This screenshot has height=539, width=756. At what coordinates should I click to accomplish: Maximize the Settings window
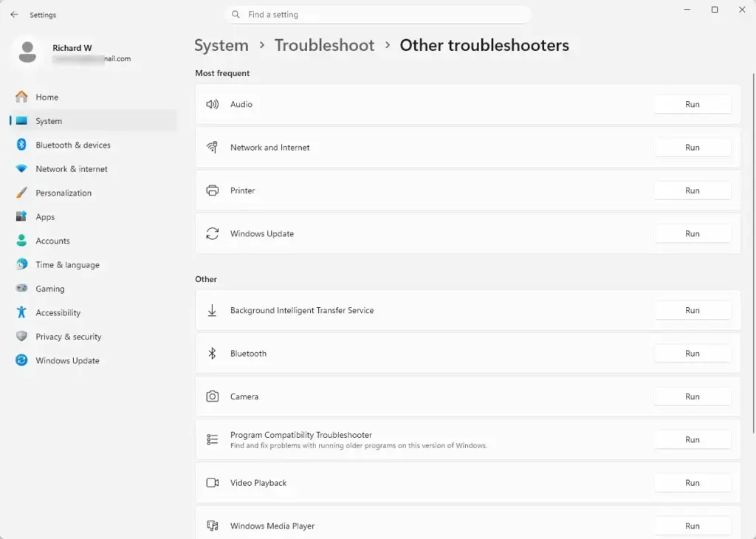click(715, 10)
